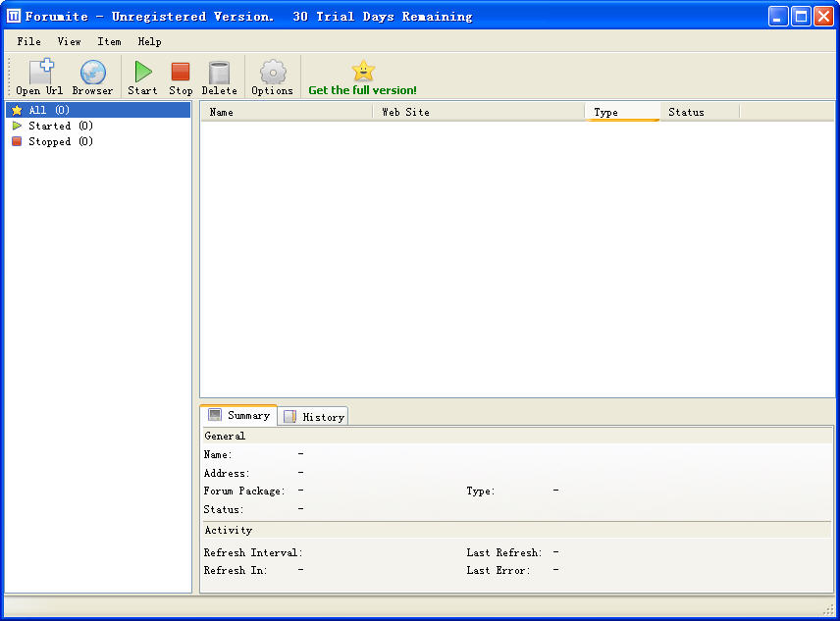840x621 pixels.
Task: Click the Address label
Action: click(227, 473)
